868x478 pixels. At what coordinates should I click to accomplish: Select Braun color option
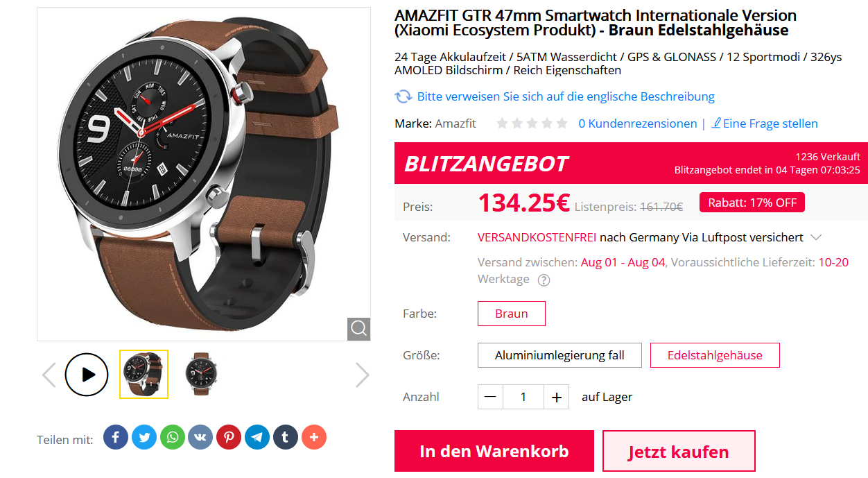click(x=512, y=314)
